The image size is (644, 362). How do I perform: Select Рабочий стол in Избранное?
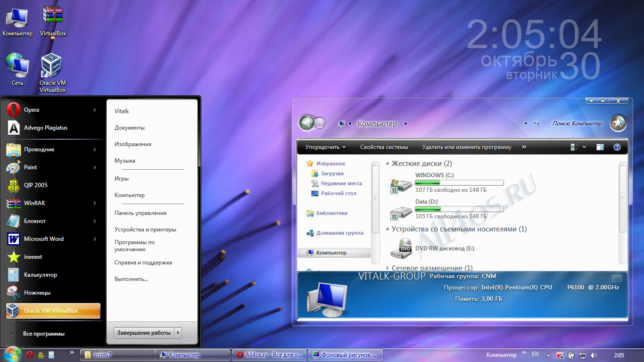point(334,193)
